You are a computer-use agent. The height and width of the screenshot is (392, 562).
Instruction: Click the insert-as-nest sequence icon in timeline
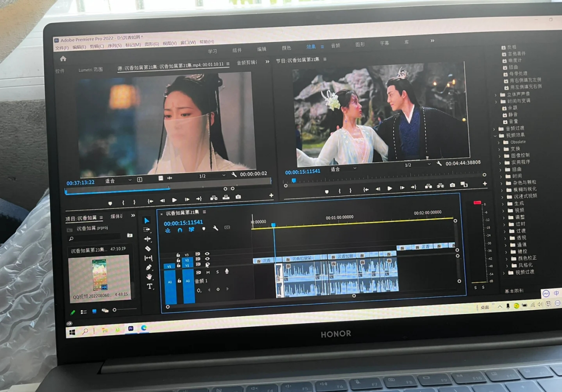coord(168,231)
